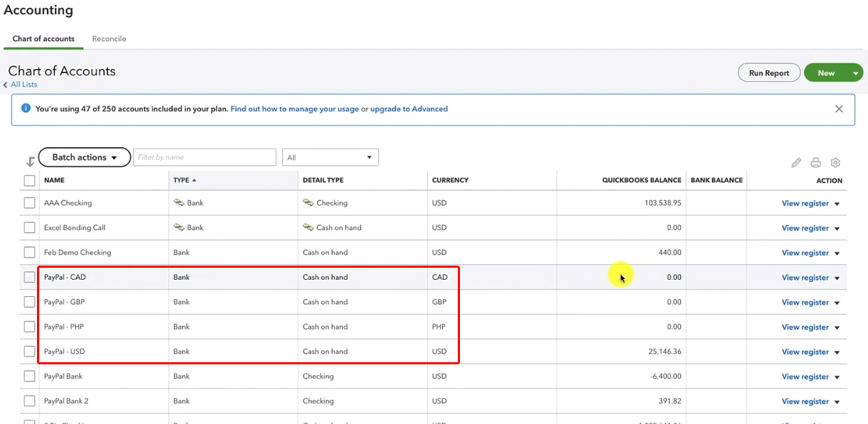Image resolution: width=868 pixels, height=424 pixels.
Task: Expand action arrow for Feb Demo Checking
Action: (x=837, y=254)
